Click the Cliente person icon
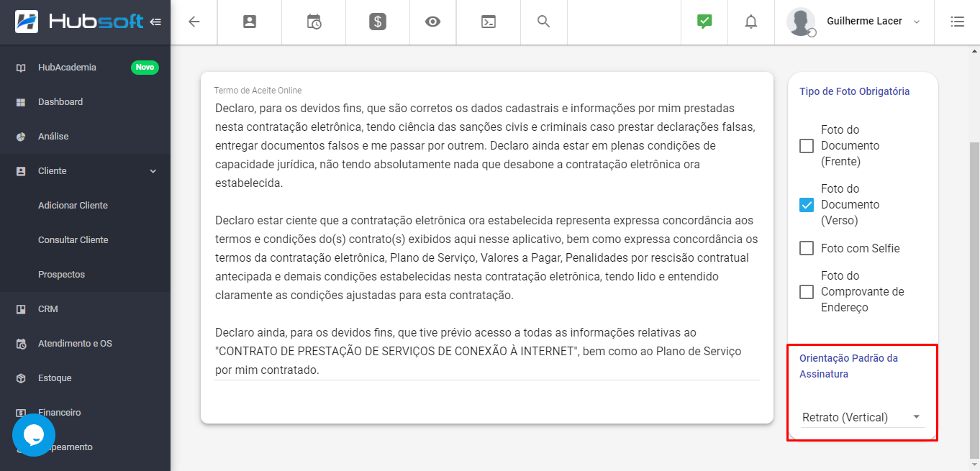980x471 pixels. (21, 171)
